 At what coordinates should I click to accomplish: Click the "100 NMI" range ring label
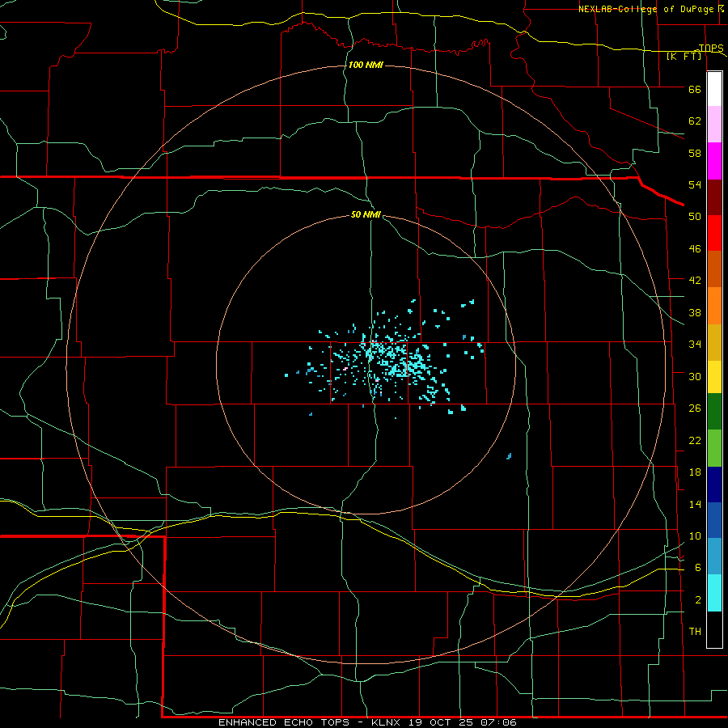coord(366,65)
